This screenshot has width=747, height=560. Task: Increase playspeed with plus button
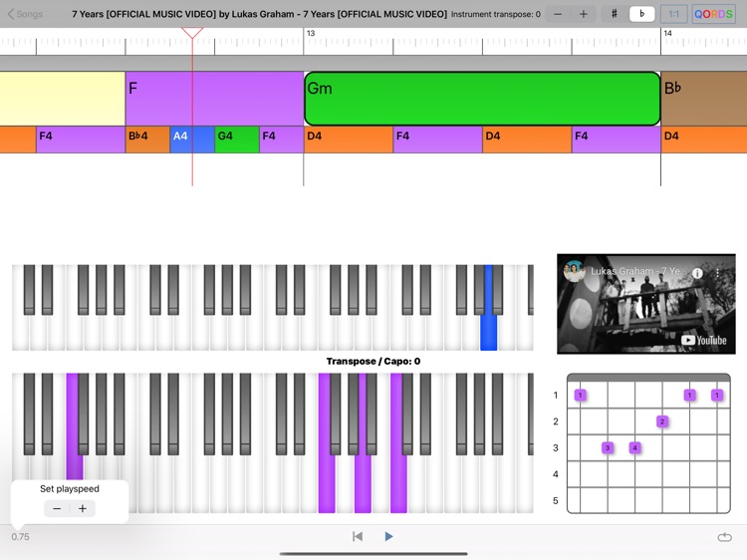pos(83,508)
